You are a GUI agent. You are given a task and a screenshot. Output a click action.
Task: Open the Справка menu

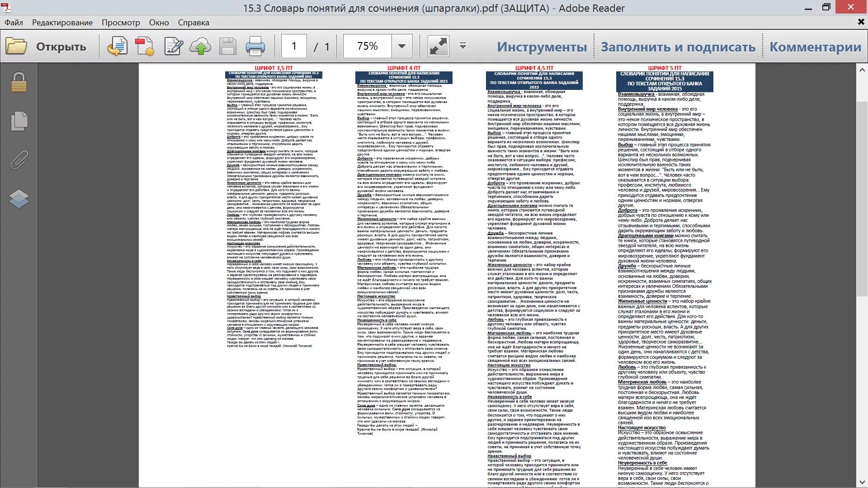(x=193, y=22)
